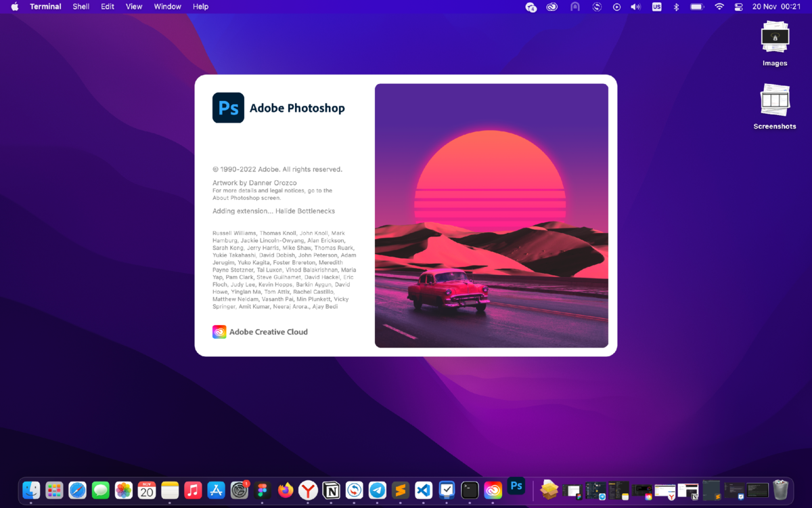Launch Firefox from the Dock
Image resolution: width=812 pixels, height=508 pixels.
pyautogui.click(x=286, y=490)
